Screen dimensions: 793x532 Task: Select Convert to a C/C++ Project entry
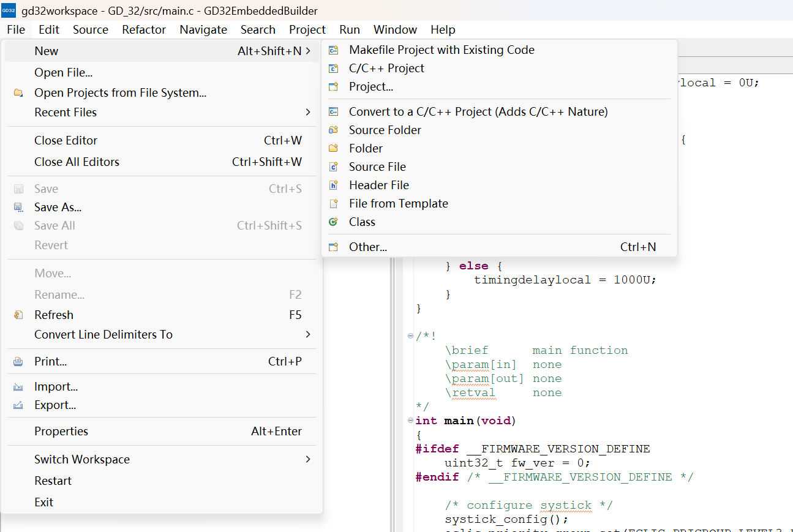499,111
